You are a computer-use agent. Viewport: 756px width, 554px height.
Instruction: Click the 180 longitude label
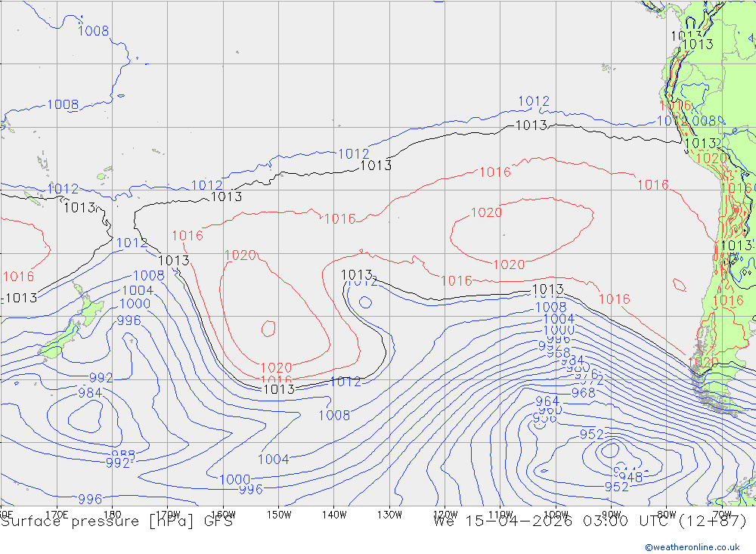(x=112, y=515)
